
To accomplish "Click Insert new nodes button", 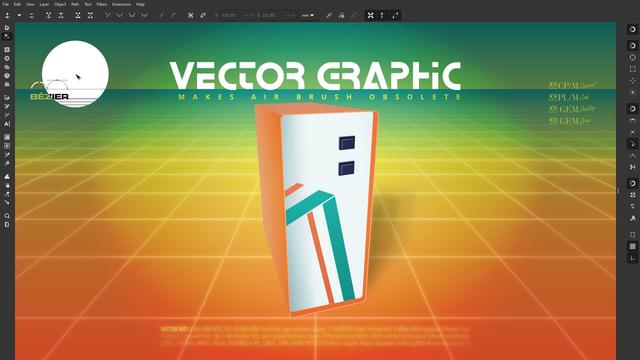I will pos(7,15).
